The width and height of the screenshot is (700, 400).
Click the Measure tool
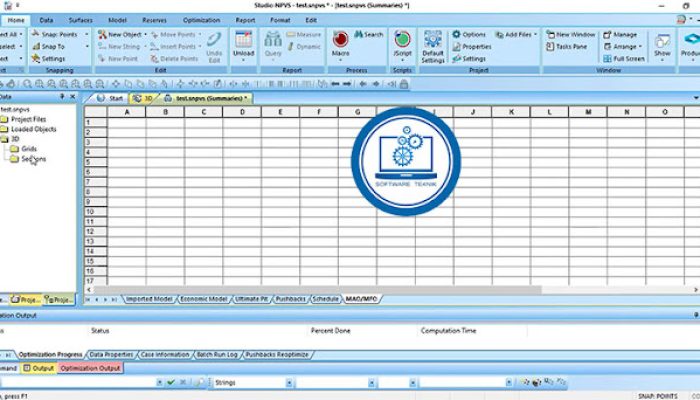pyautogui.click(x=304, y=34)
